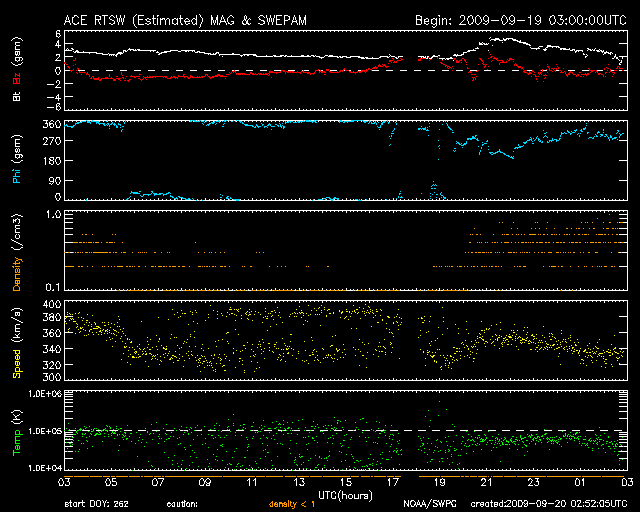Select the 23 hour tick on time axis

click(531, 483)
